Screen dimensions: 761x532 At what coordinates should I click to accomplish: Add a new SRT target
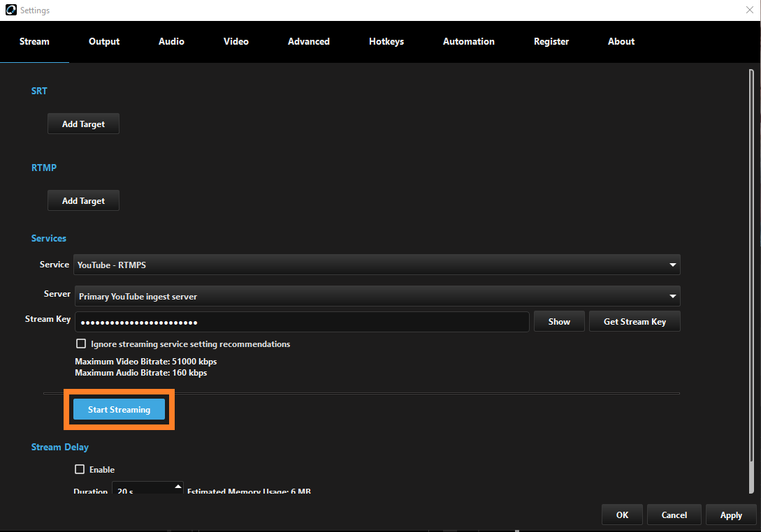click(83, 124)
